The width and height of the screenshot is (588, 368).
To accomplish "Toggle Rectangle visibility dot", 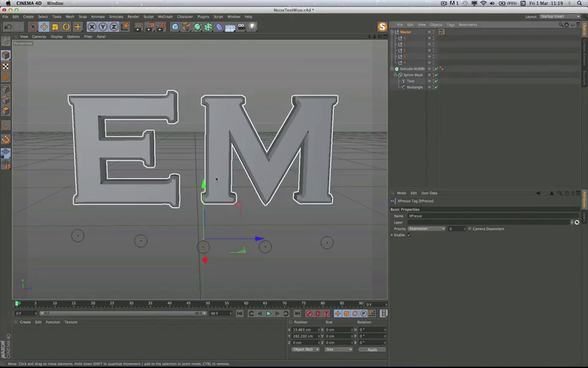I will click(x=429, y=87).
